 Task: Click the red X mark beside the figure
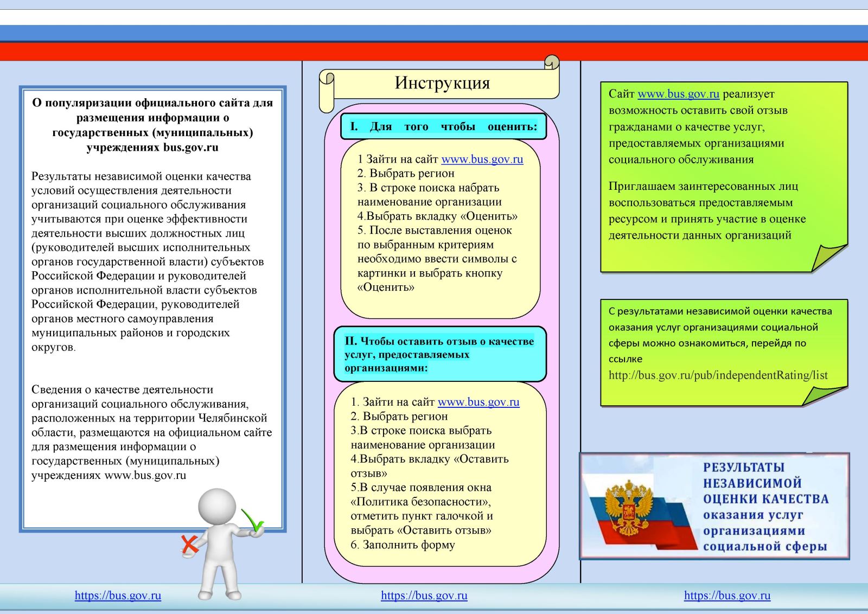pos(189,544)
